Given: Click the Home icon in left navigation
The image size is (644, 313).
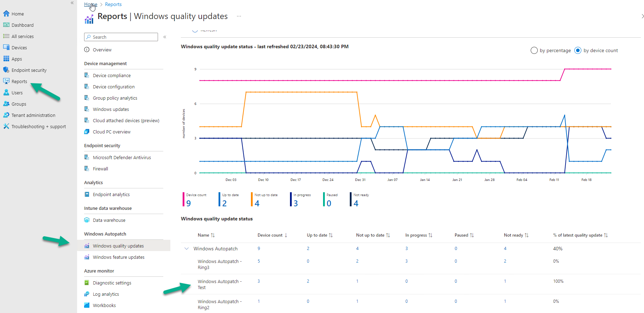Looking at the screenshot, I should click(6, 14).
